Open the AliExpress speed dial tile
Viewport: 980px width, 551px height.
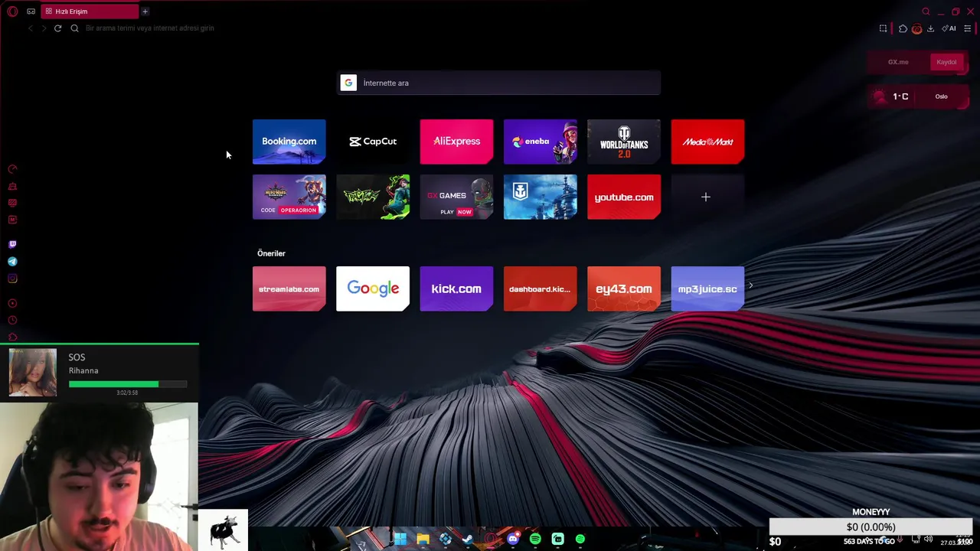point(456,142)
